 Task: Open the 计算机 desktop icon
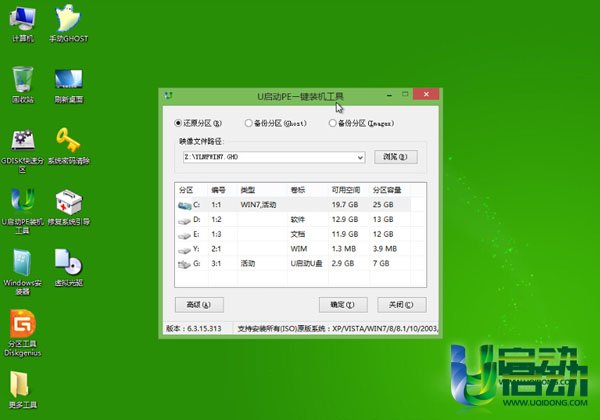[x=23, y=22]
